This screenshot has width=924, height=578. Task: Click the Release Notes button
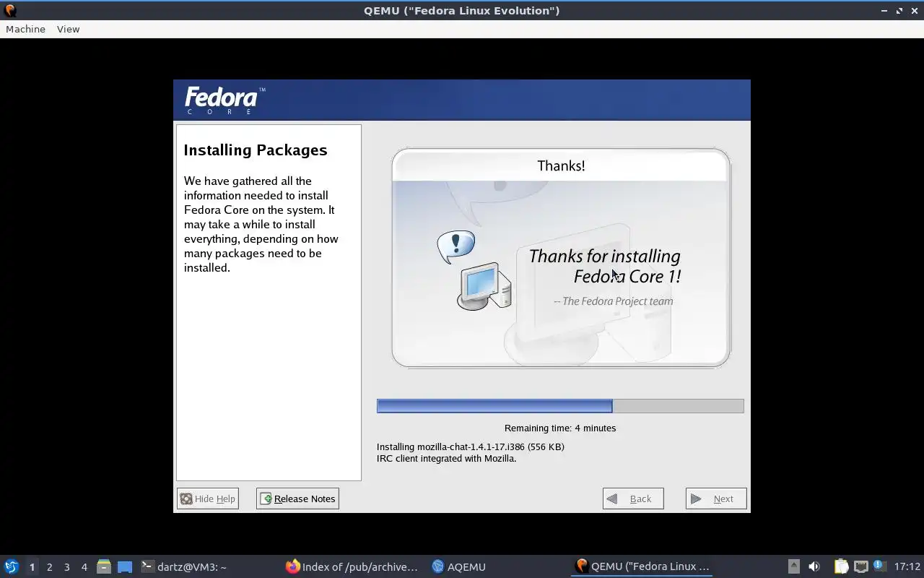297,499
